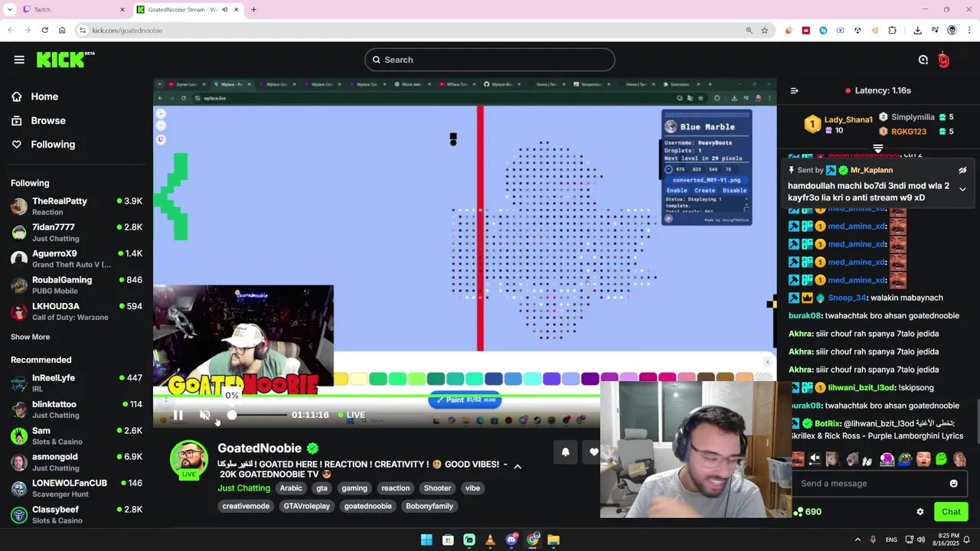Send message with the Chat button
This screenshot has height=551, width=980.
951,512
